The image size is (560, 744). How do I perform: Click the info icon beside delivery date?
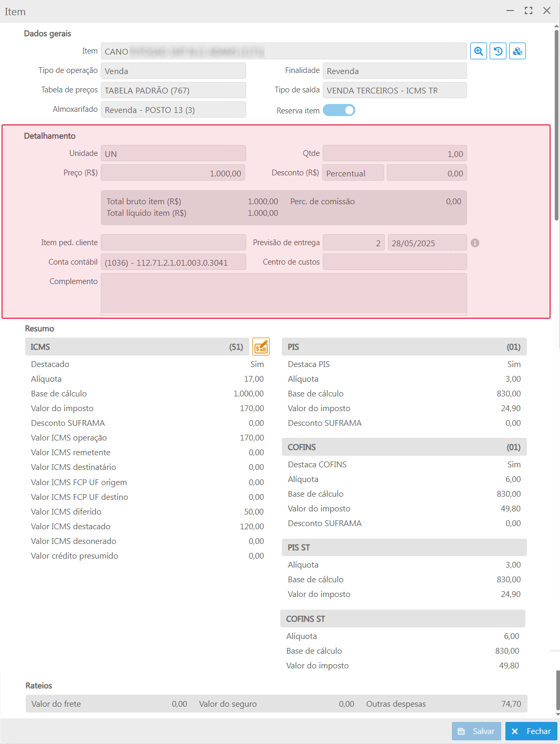(475, 243)
